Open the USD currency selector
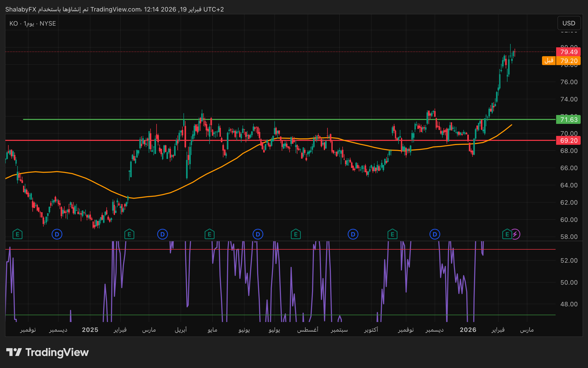Viewport: 588px width, 368px height. [x=569, y=23]
